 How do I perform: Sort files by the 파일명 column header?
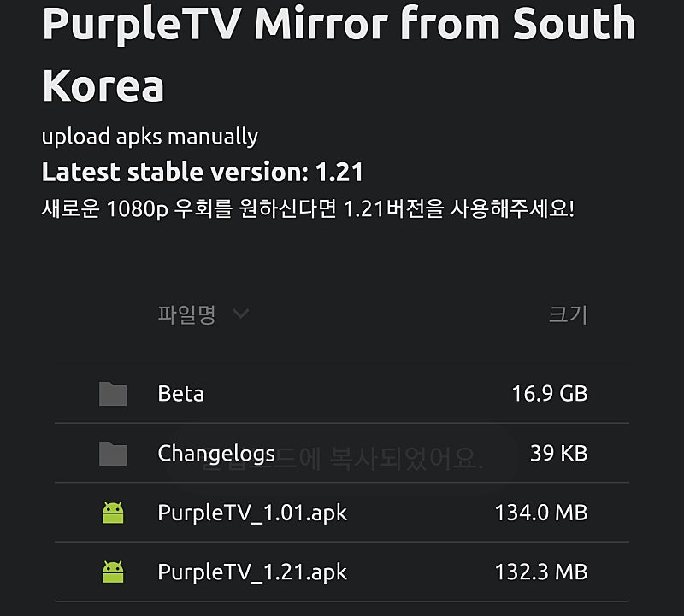point(186,314)
